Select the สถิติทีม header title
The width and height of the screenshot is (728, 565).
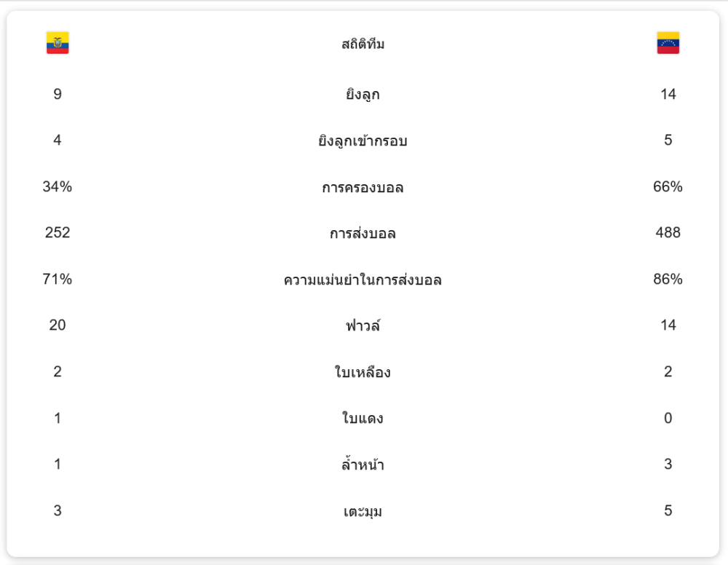363,44
